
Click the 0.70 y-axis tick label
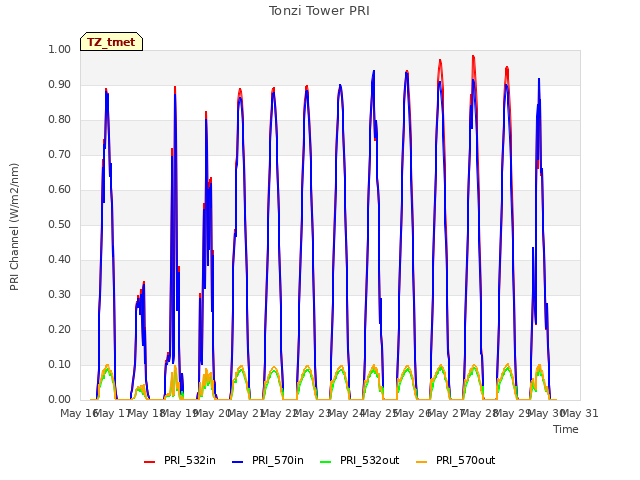coord(60,155)
